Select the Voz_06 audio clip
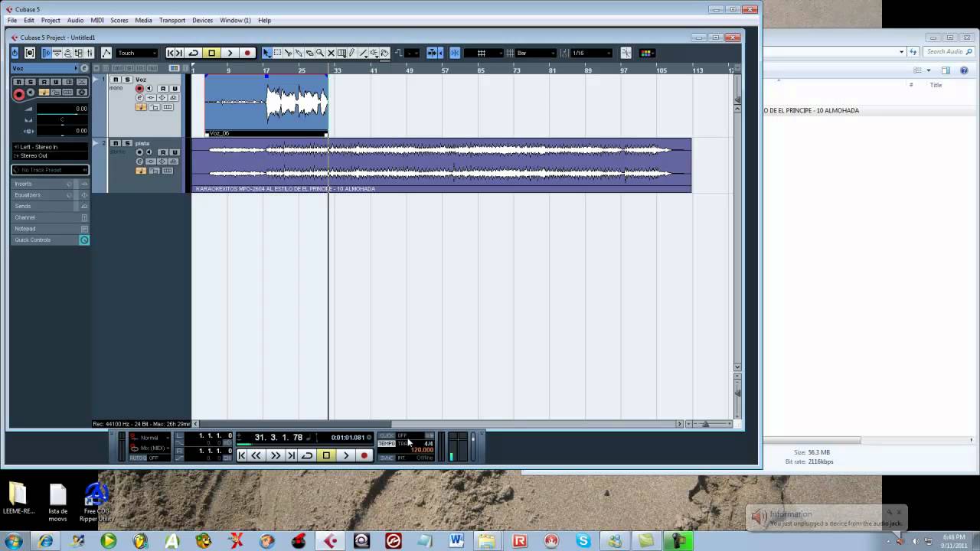Viewport: 980px width, 551px height. tap(266, 106)
